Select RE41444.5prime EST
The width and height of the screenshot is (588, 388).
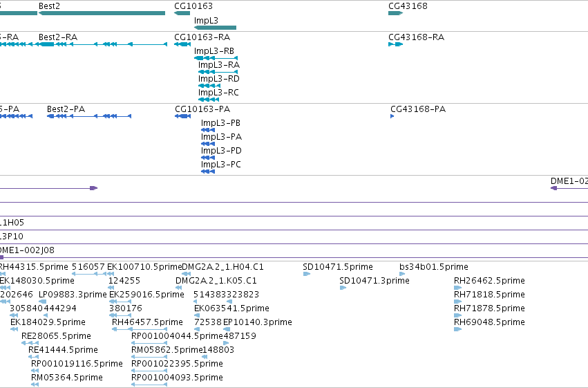pyautogui.click(x=34, y=357)
